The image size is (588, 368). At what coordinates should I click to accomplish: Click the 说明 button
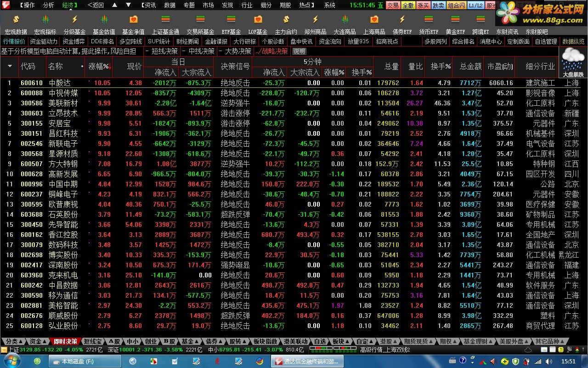(299, 51)
